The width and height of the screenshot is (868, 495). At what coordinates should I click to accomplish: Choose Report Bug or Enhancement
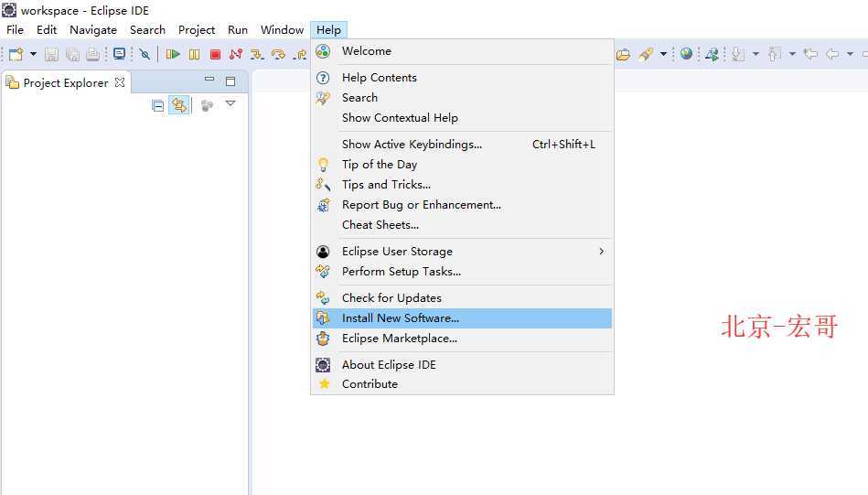click(x=462, y=205)
